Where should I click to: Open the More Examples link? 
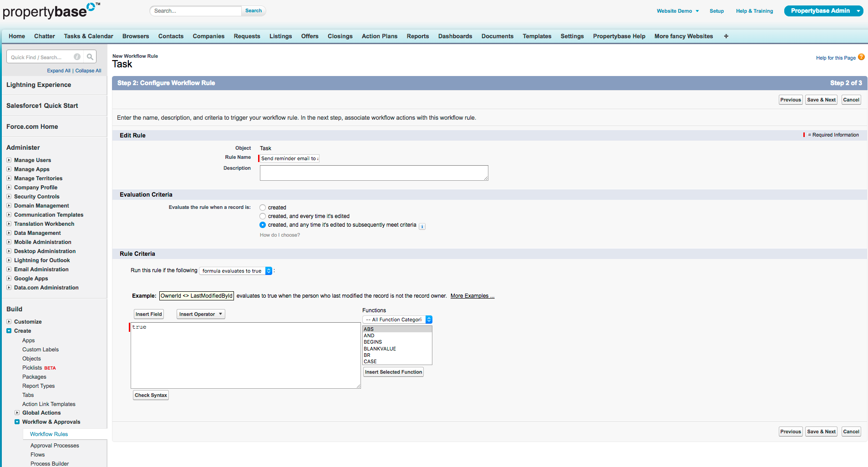coord(472,296)
